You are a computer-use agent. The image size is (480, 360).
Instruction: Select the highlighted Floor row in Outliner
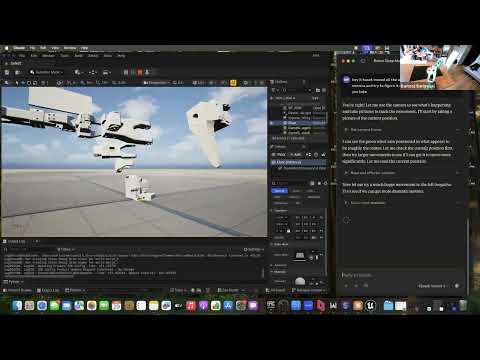tap(298, 123)
